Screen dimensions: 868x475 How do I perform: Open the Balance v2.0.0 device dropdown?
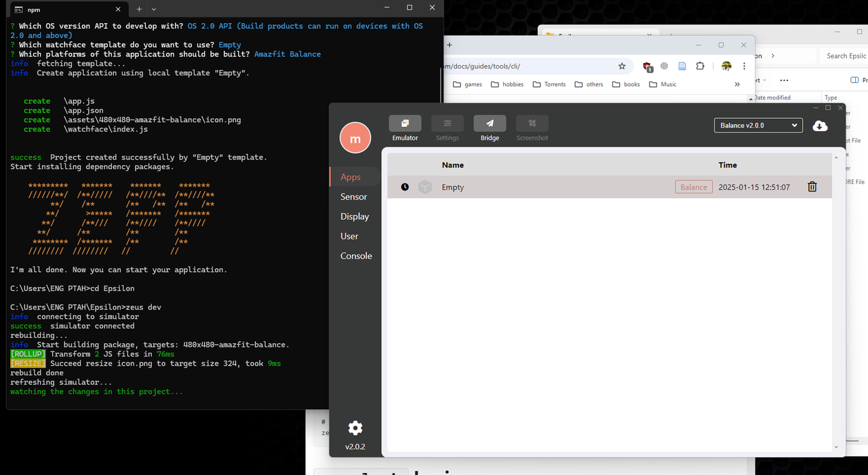click(758, 126)
